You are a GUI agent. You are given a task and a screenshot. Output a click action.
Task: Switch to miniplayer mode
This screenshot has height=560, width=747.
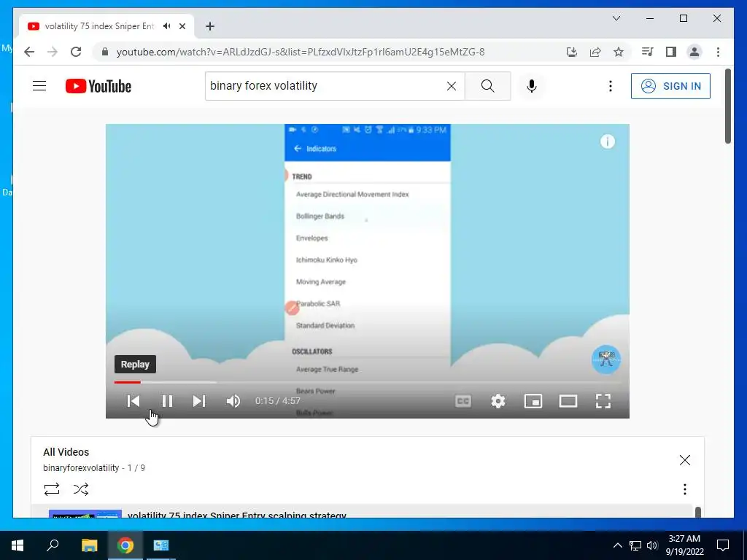pyautogui.click(x=533, y=401)
